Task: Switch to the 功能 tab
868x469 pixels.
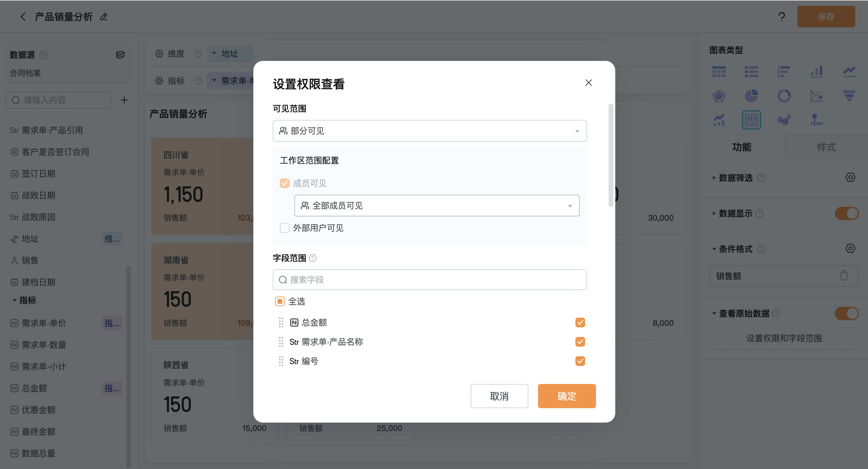Action: pos(742,147)
